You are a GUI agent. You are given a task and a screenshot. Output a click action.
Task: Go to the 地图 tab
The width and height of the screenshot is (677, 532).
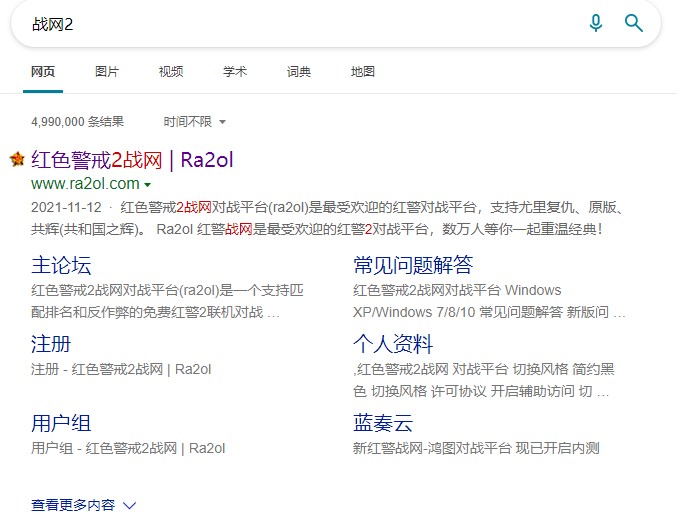point(363,72)
